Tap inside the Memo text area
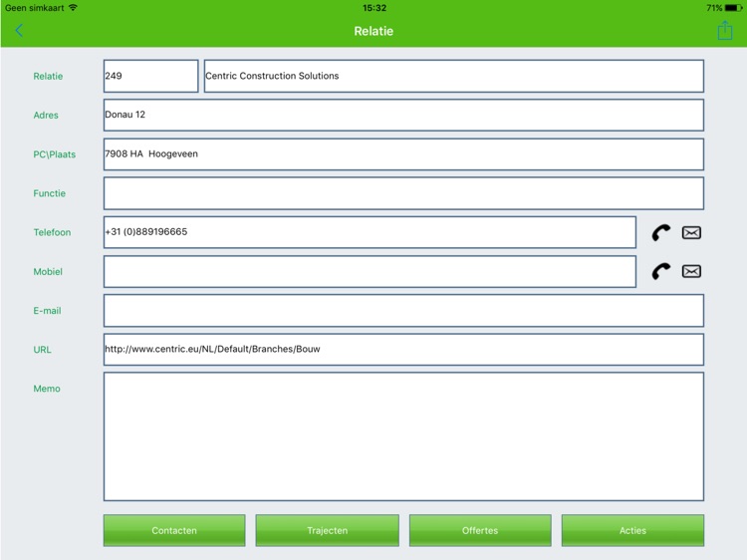747x560 pixels. click(403, 436)
